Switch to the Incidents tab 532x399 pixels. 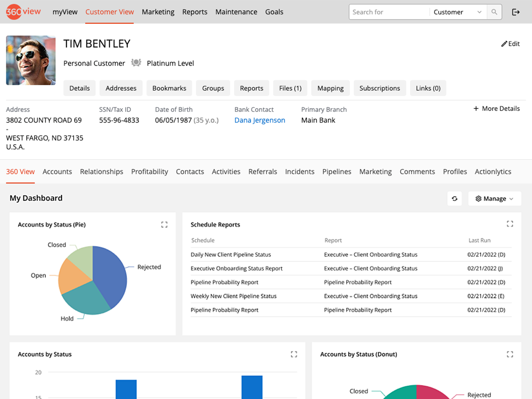pyautogui.click(x=300, y=172)
